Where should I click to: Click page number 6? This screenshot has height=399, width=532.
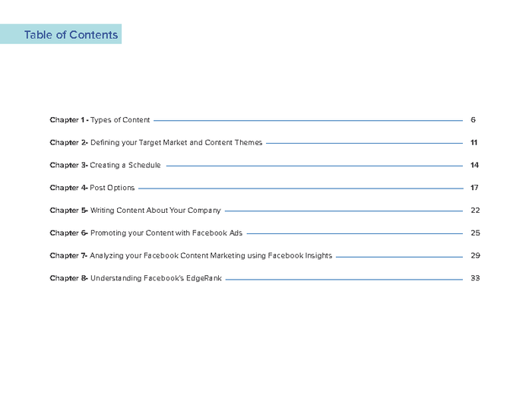pos(473,120)
